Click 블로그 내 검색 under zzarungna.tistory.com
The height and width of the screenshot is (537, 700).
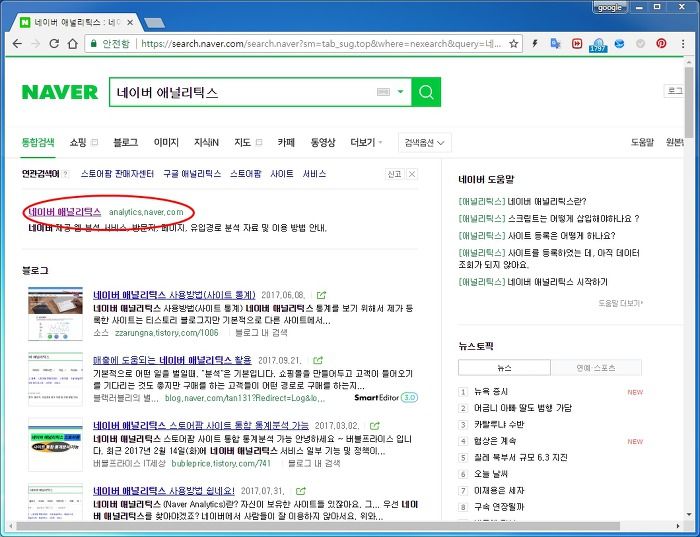tap(261, 333)
